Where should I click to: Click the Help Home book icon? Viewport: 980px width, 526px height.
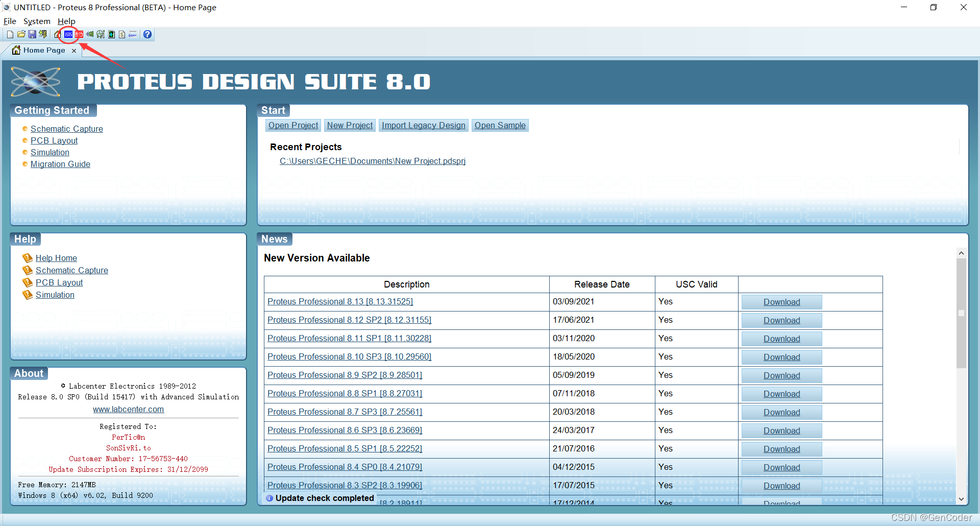(x=28, y=258)
